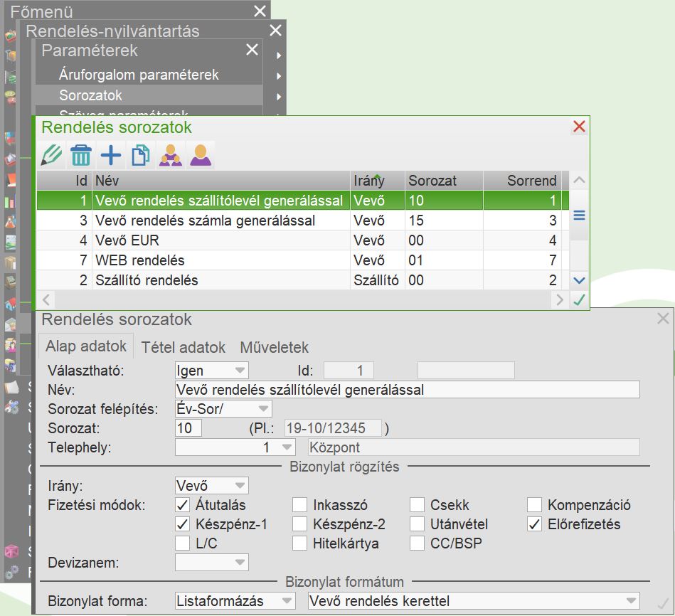Select the Szállító rendelés row
Screen dimensions: 675x616
pos(302,280)
